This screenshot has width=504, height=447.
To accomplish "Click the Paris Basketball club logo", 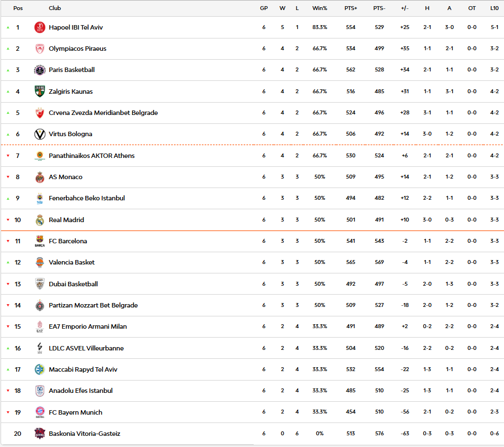I will (x=40, y=70).
